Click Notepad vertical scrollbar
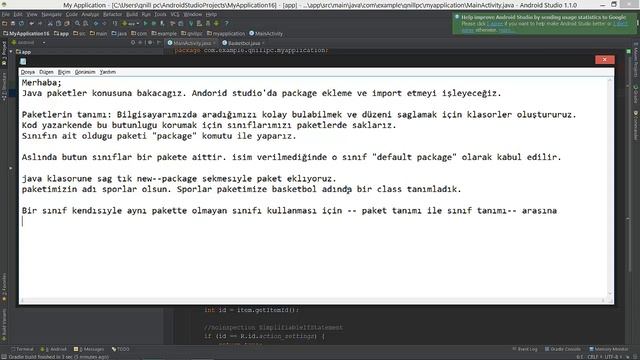Viewport: 640px width, 360px height. coord(610,187)
